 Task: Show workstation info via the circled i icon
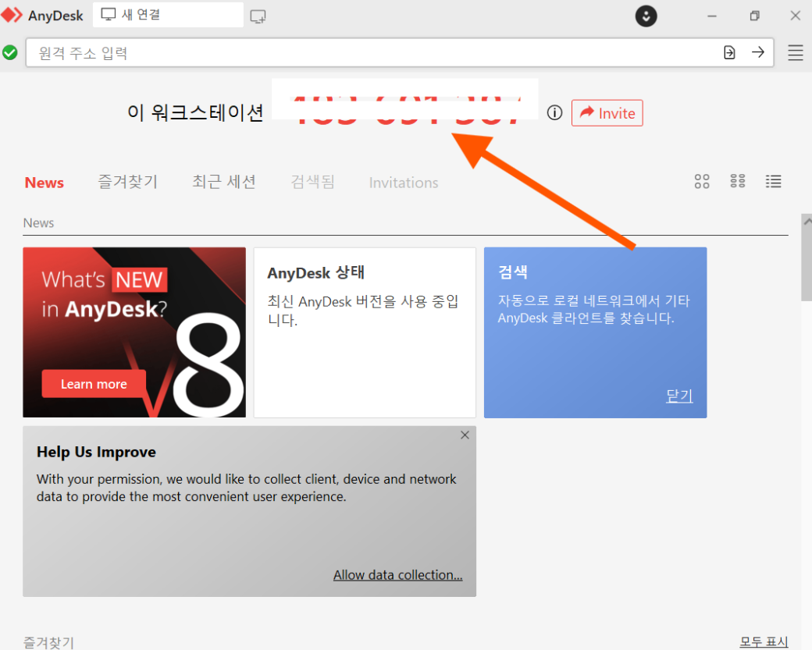[554, 113]
